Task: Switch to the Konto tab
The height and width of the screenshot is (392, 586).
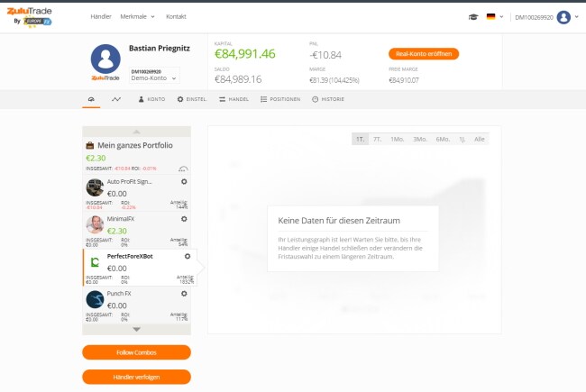Action: pos(151,99)
